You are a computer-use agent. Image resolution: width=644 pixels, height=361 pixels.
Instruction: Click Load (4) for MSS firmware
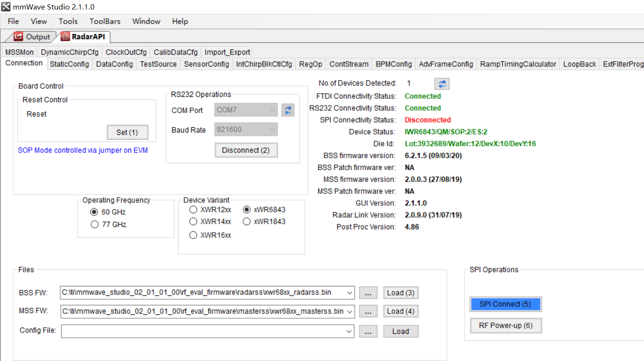[401, 312]
